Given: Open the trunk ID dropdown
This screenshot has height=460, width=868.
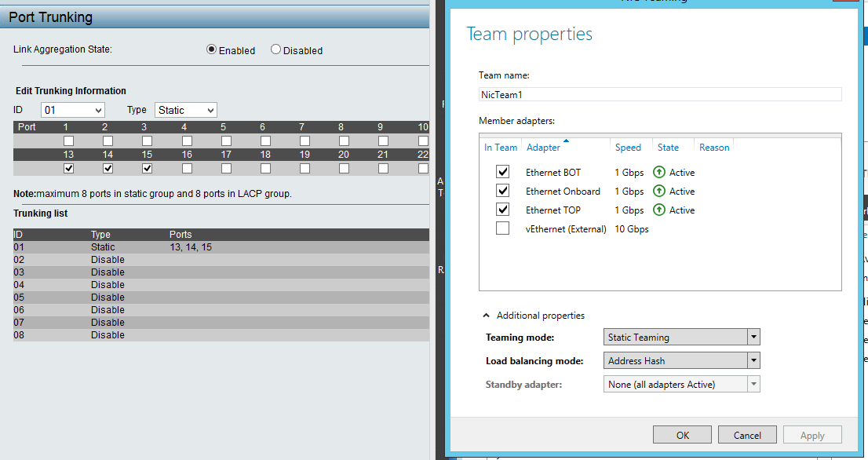Looking at the screenshot, I should click(73, 111).
